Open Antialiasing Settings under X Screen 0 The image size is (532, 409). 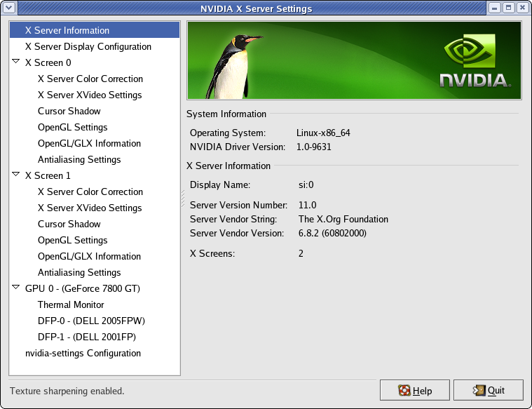tap(79, 160)
